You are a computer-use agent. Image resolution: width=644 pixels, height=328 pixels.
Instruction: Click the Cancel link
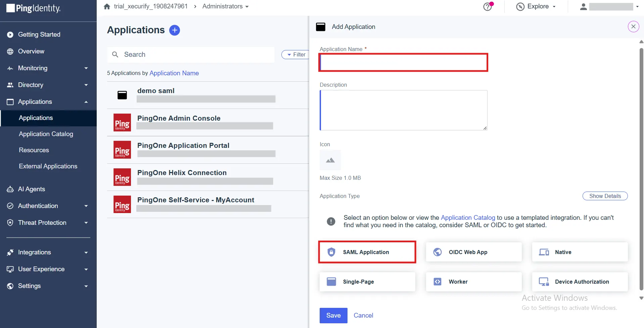pos(363,316)
